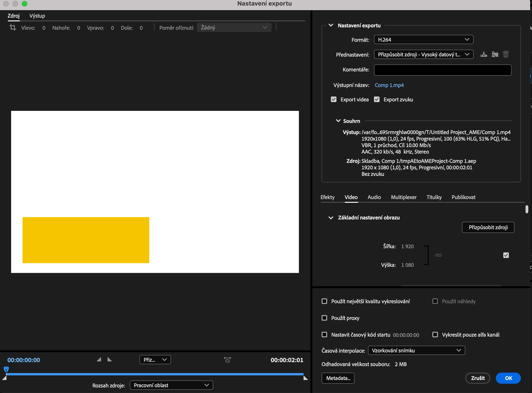Uncheck the Export zvuku checkbox

pyautogui.click(x=377, y=100)
